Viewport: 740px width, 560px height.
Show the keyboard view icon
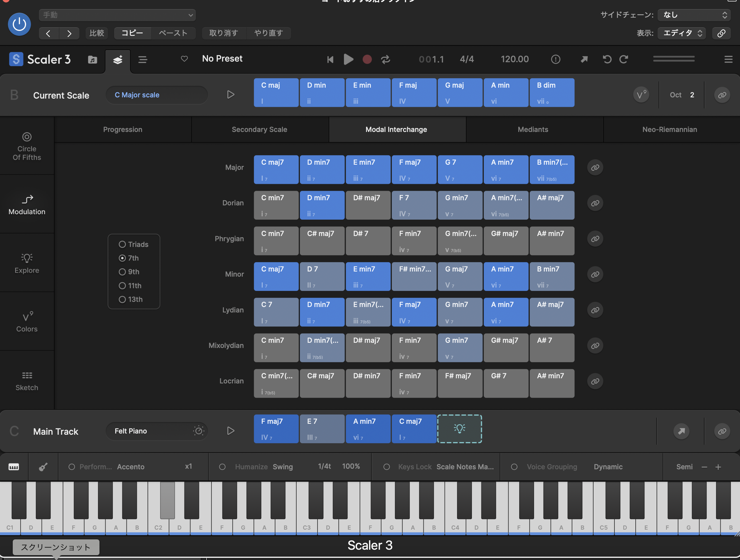(14, 467)
